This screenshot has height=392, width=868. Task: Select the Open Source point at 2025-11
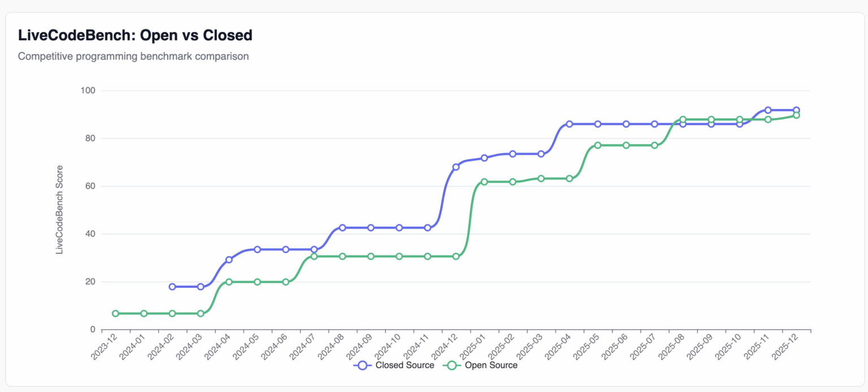tap(768, 119)
